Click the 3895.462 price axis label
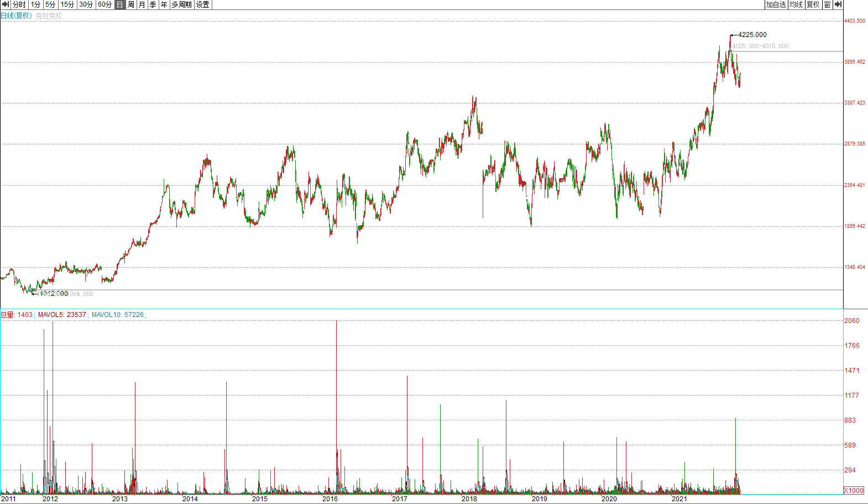 pyautogui.click(x=855, y=62)
